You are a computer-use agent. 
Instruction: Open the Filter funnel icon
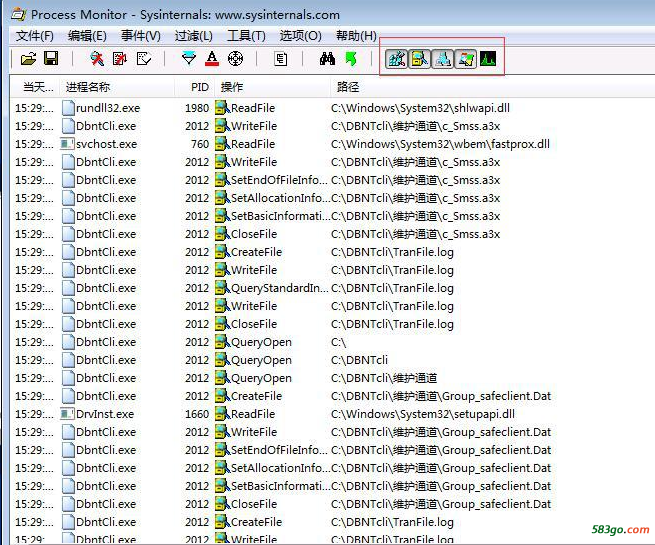coord(188,59)
